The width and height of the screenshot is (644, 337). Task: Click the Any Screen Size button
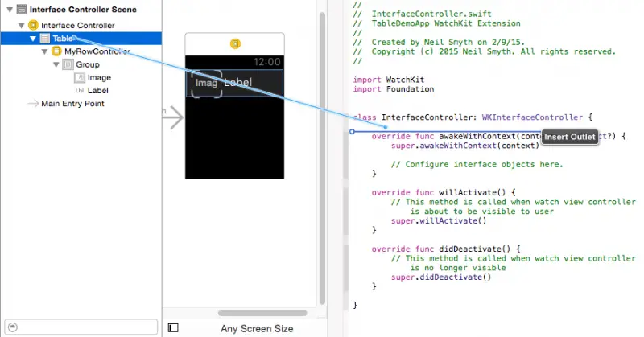click(257, 328)
